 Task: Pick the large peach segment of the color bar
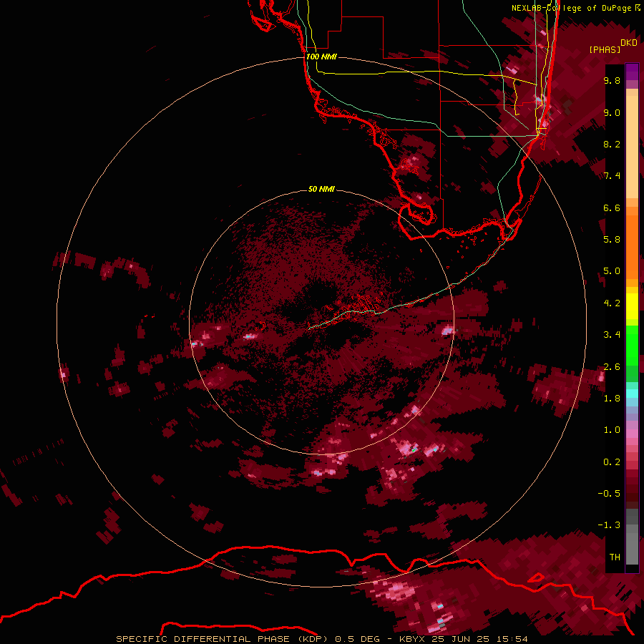point(632,147)
